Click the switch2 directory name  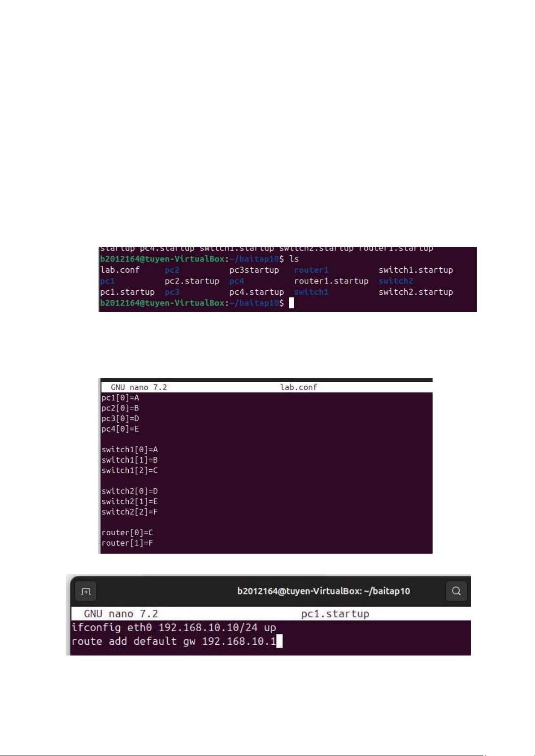pos(396,281)
